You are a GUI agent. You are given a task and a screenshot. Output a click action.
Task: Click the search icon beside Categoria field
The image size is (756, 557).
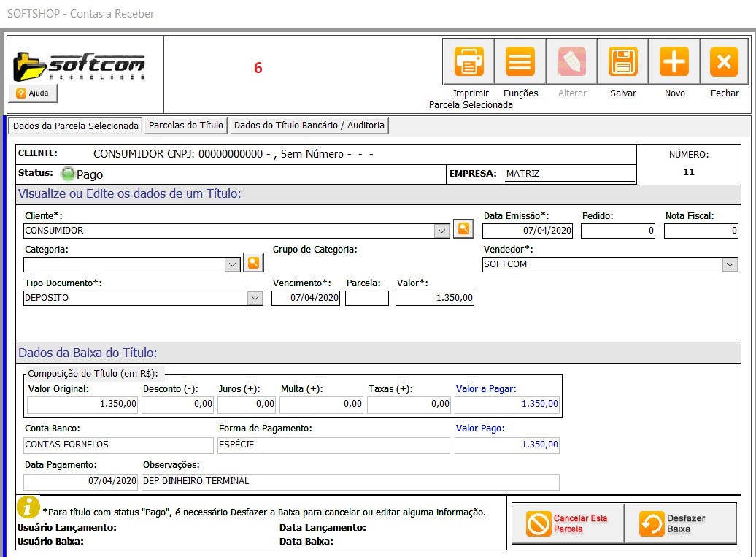point(252,263)
